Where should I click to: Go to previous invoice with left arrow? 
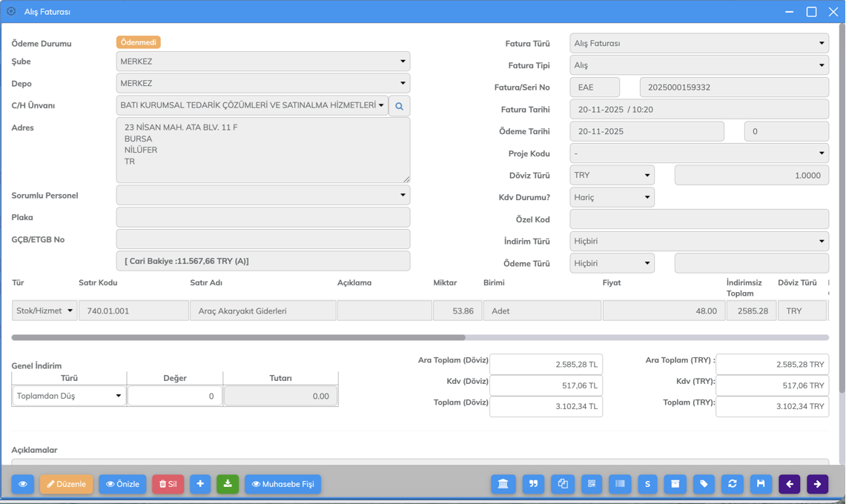tap(789, 484)
